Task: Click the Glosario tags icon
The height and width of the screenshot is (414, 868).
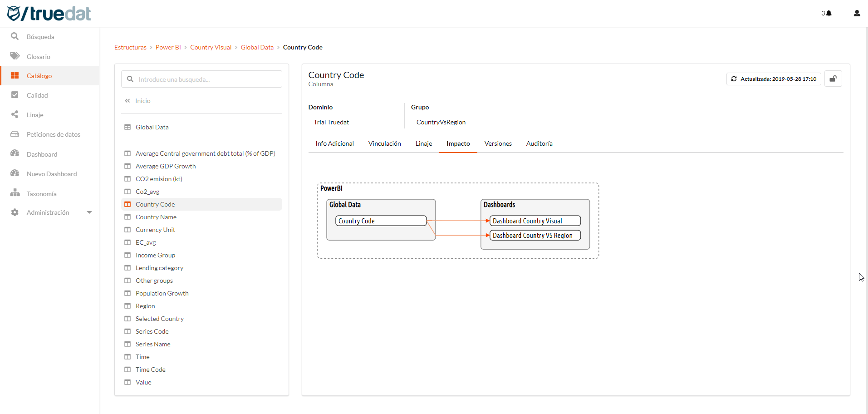Action: coord(15,56)
